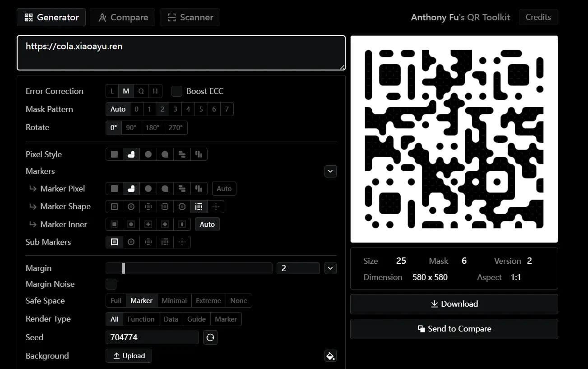The height and width of the screenshot is (369, 588).
Task: Choose dotted-cross Sub Markers icon
Action: [182, 242]
